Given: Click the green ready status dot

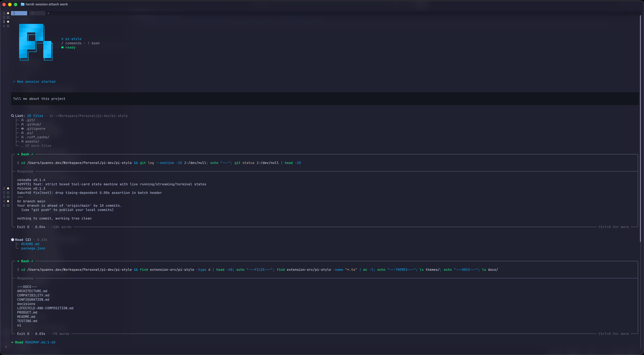Looking at the screenshot, I should (63, 47).
